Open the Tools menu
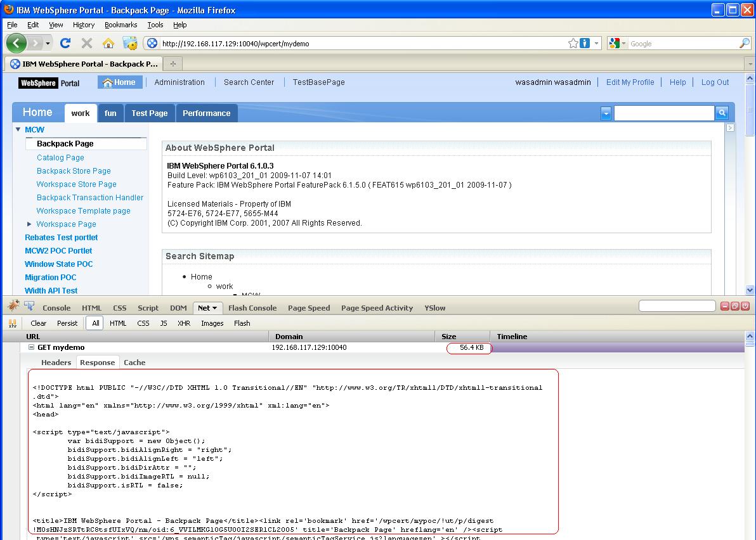Screen dimensions: 756x540 (155, 25)
